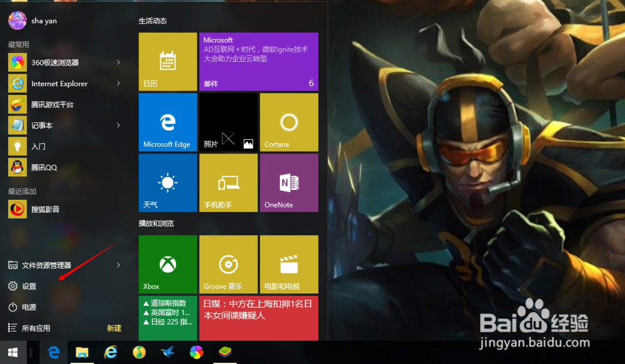Open Internet Explorer on the taskbar
Viewport: 625px width, 364px height.
111,353
